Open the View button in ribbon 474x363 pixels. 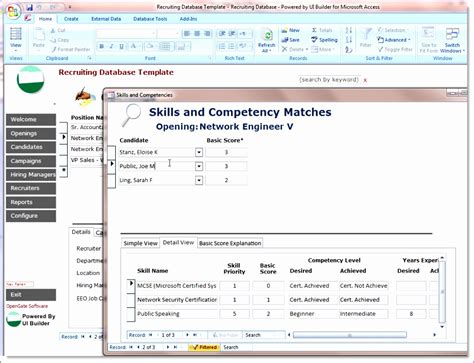click(16, 40)
